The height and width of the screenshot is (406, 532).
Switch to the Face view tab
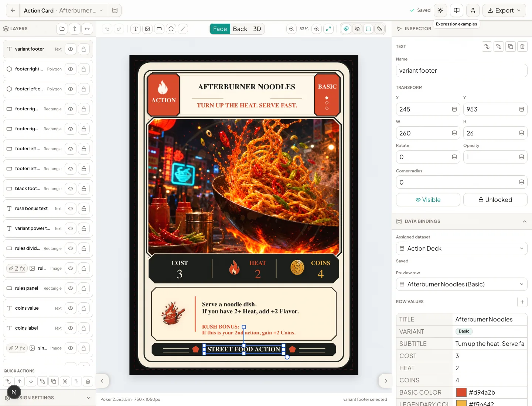pyautogui.click(x=220, y=29)
